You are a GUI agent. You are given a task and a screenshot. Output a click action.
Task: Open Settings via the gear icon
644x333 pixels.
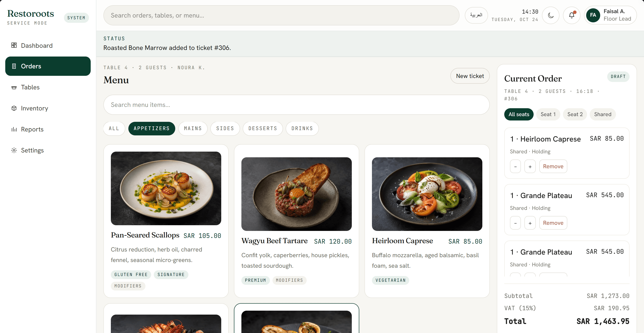[x=14, y=150]
